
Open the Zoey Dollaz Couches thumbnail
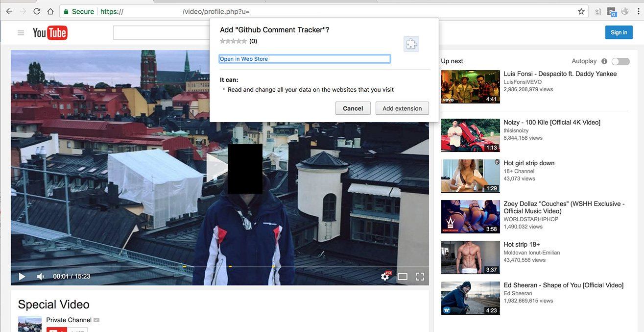coord(471,217)
